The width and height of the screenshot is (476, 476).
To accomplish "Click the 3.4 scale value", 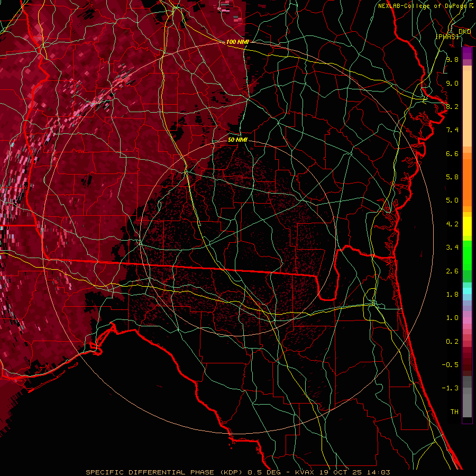I will click(452, 248).
